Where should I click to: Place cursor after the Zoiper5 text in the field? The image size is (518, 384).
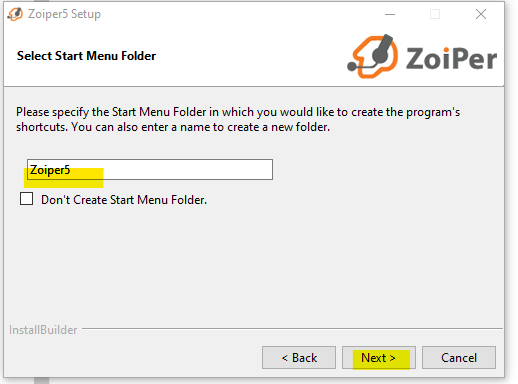72,170
